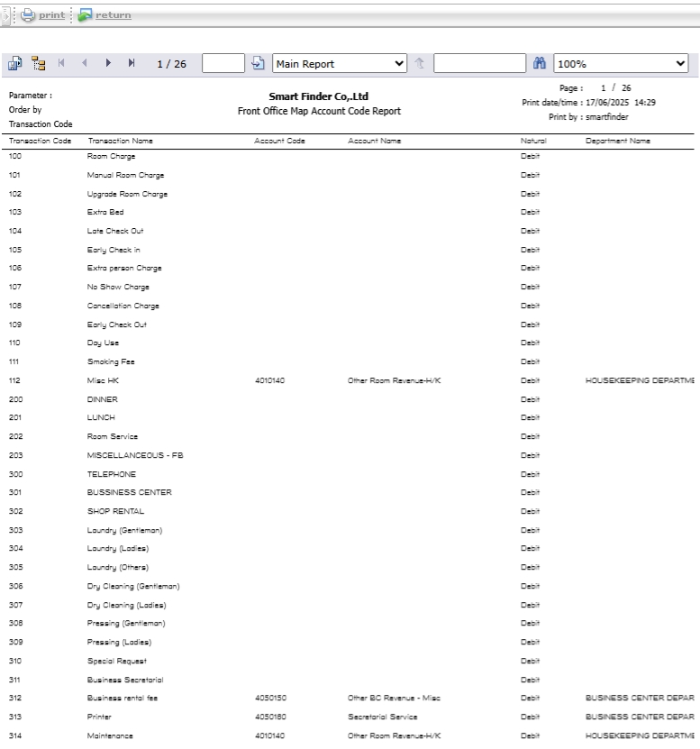Click the page number input field
Viewport: 700px width, 749px height.
pyautogui.click(x=223, y=65)
